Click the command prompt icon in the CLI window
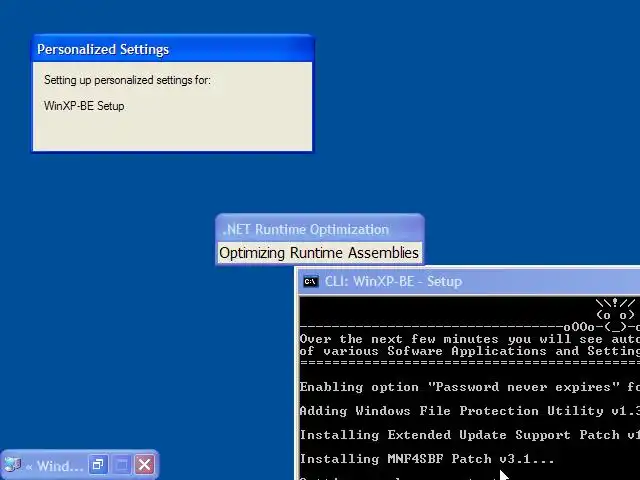 [x=310, y=282]
